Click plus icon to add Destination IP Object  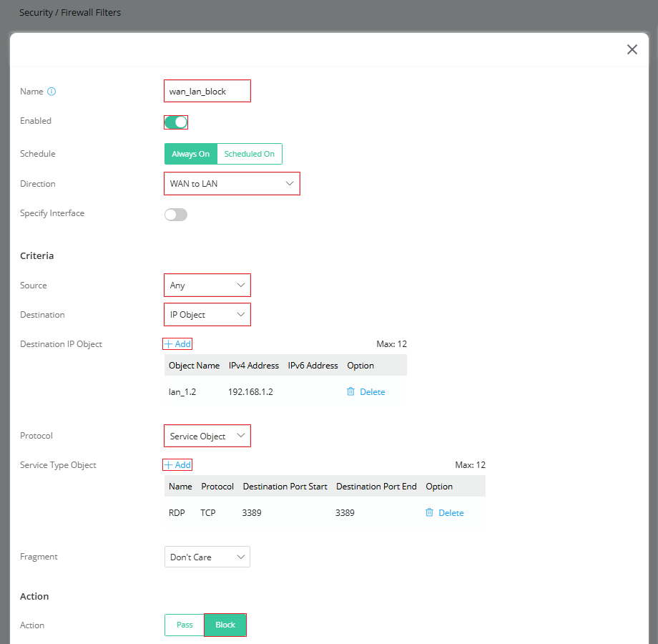tap(168, 344)
